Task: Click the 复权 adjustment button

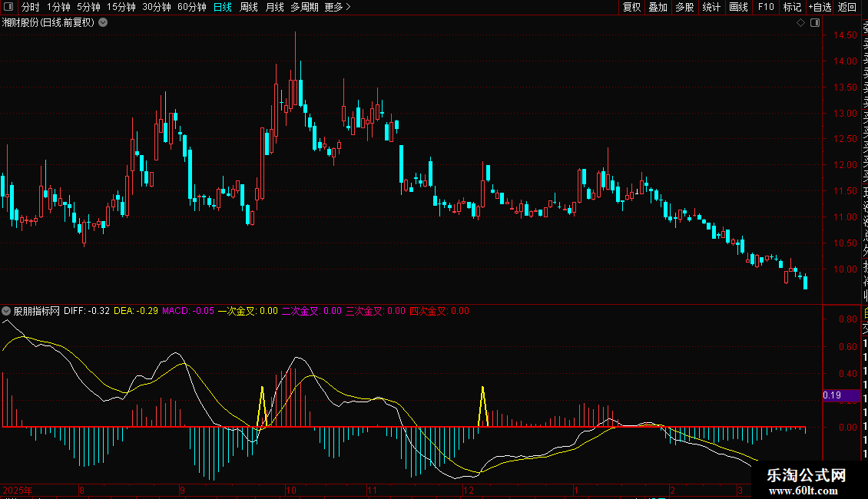Action: [631, 7]
